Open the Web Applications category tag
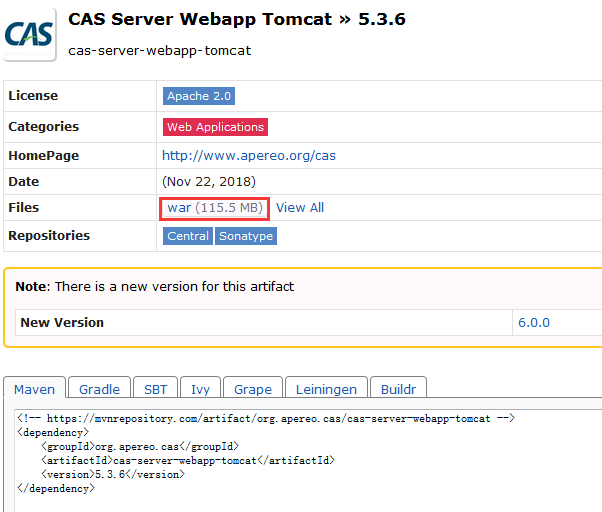 [215, 127]
